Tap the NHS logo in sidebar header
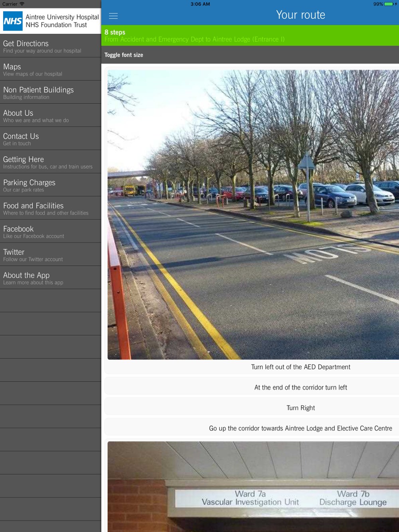The image size is (399, 532). pos(13,21)
